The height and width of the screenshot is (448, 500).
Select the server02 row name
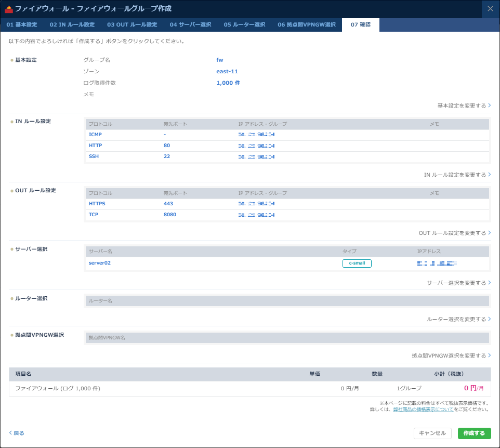click(x=100, y=263)
